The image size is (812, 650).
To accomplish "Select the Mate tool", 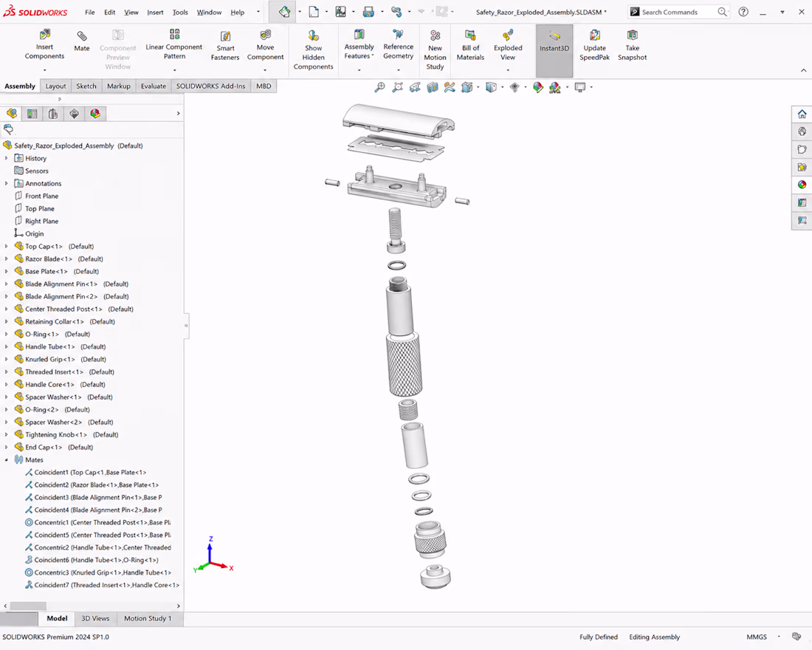I will (x=82, y=41).
